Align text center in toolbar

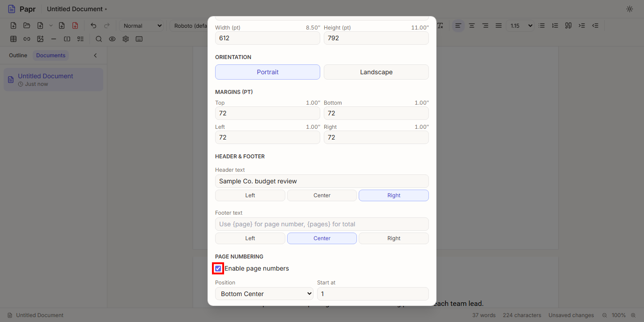pyautogui.click(x=471, y=25)
